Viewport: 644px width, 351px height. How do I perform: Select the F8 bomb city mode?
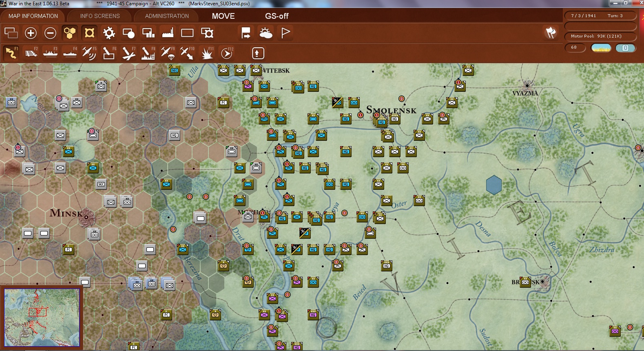pyautogui.click(x=148, y=53)
